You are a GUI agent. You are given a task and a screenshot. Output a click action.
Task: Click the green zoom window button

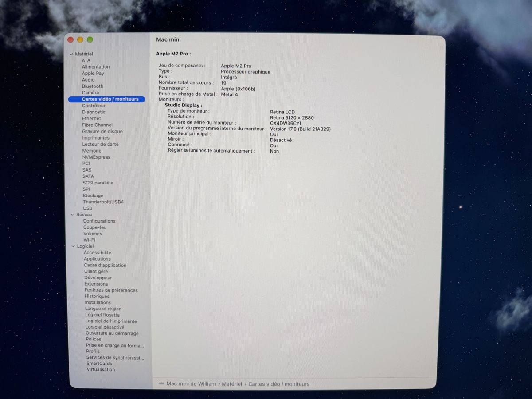click(90, 39)
